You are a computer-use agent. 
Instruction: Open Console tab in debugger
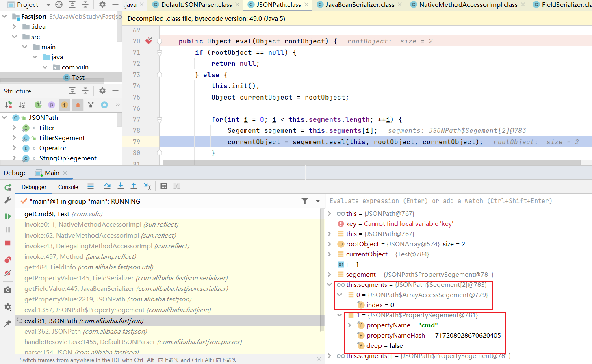click(x=68, y=187)
